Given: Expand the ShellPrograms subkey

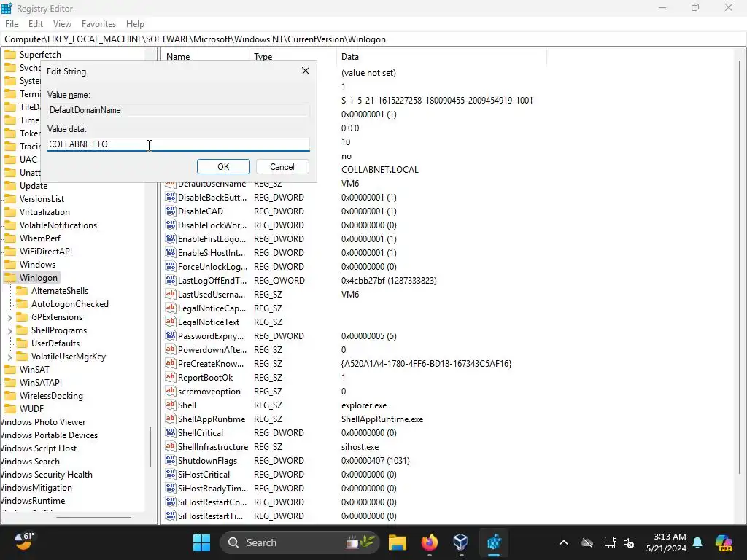Looking at the screenshot, I should [x=9, y=330].
